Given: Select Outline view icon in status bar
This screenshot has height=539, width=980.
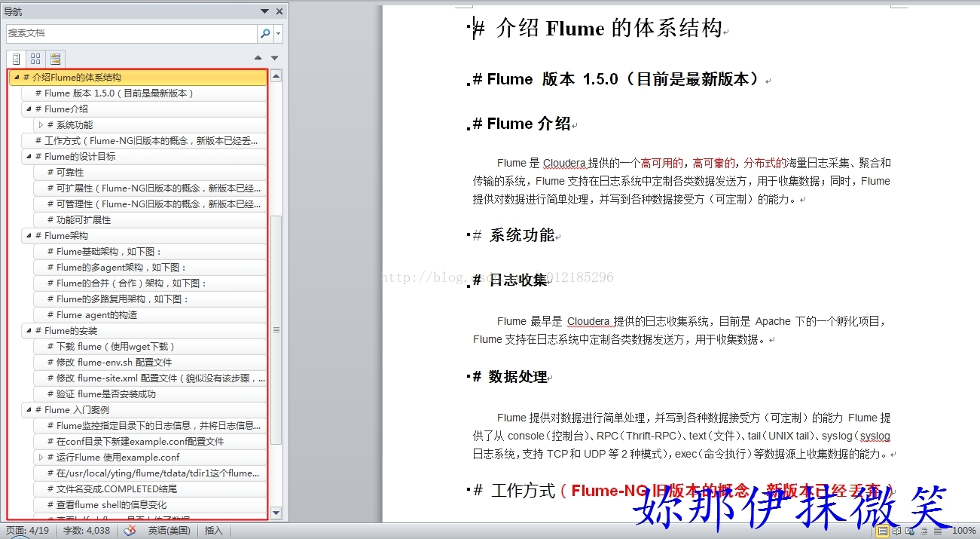Looking at the screenshot, I should [923, 531].
